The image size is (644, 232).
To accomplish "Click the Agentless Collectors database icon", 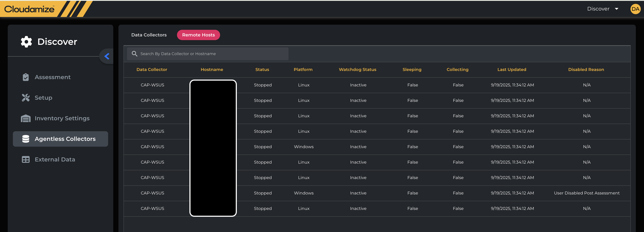I will tap(26, 139).
